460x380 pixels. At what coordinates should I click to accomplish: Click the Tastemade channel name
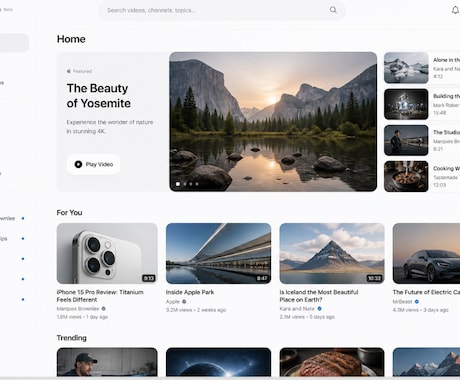[x=445, y=177]
